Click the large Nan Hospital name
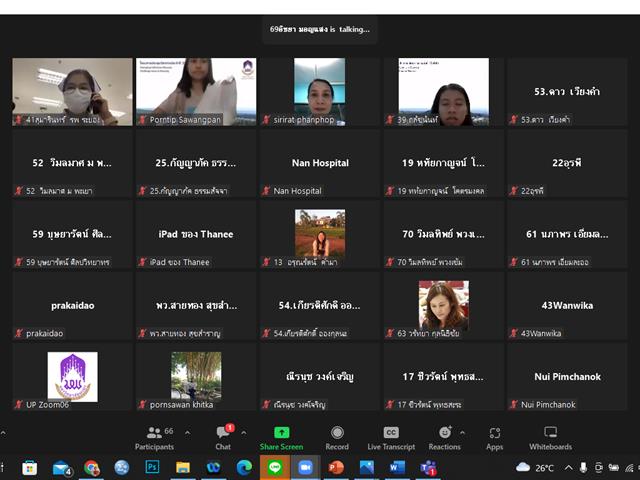Viewport: 640px width, 480px height. click(320, 163)
